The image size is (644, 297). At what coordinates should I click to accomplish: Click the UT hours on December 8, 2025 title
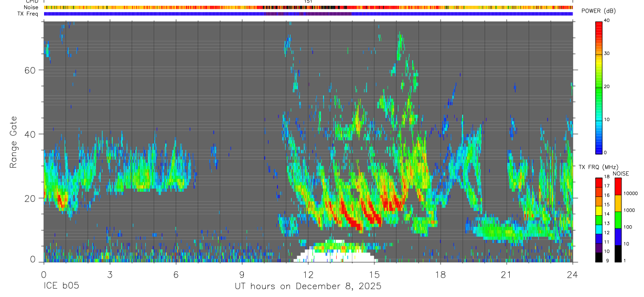[x=308, y=287]
